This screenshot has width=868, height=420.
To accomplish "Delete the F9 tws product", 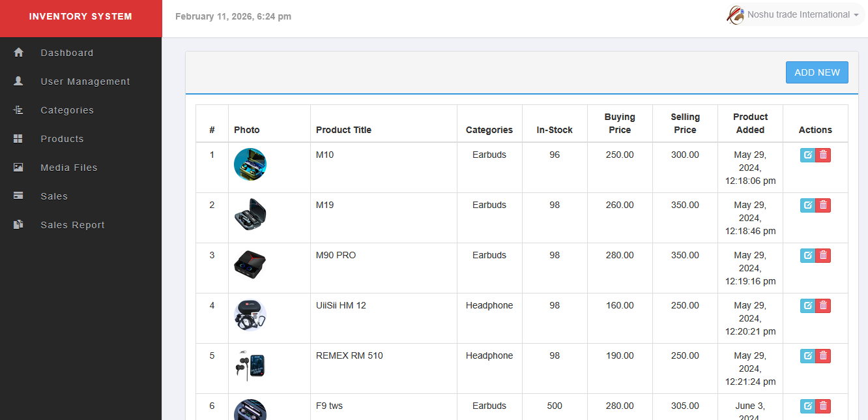I will (823, 406).
